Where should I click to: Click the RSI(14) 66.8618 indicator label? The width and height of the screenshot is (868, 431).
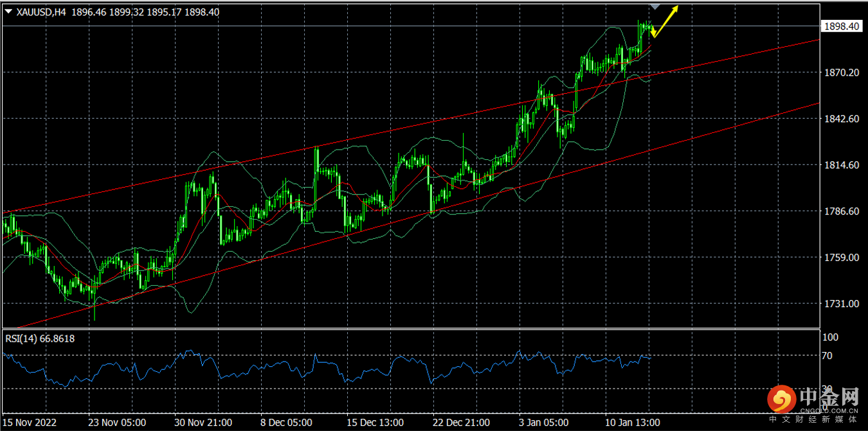pos(40,339)
